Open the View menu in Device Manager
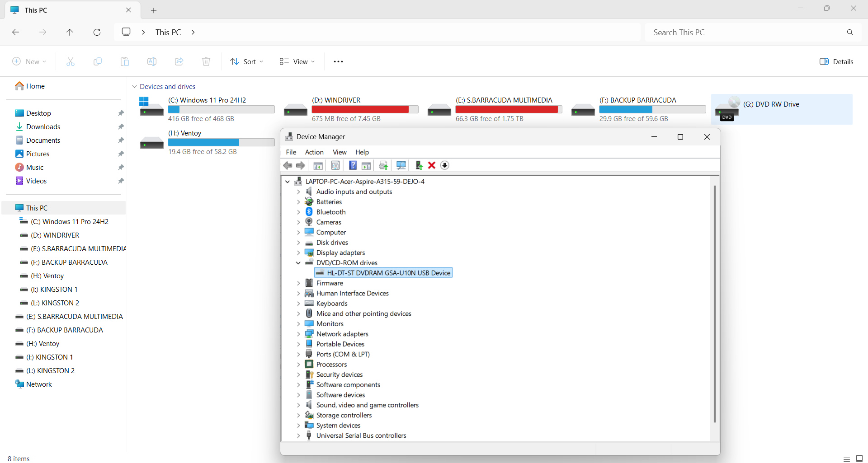The height and width of the screenshot is (463, 868). (340, 152)
